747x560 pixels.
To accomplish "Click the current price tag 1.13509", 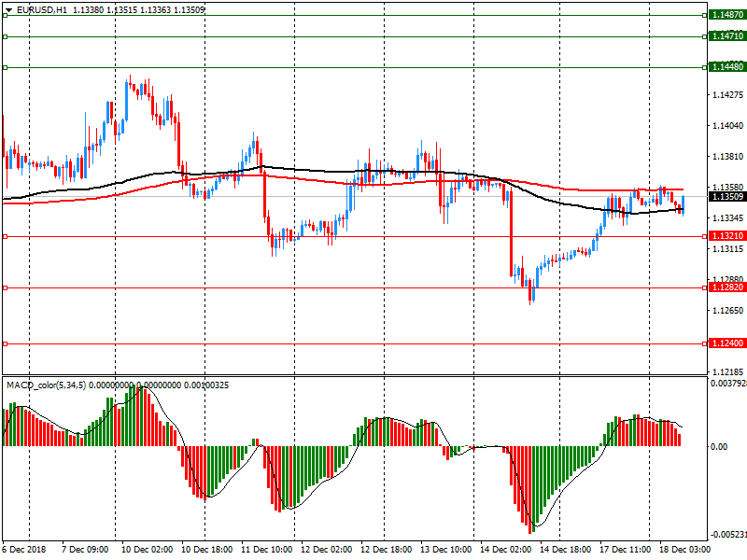I will pyautogui.click(x=726, y=197).
